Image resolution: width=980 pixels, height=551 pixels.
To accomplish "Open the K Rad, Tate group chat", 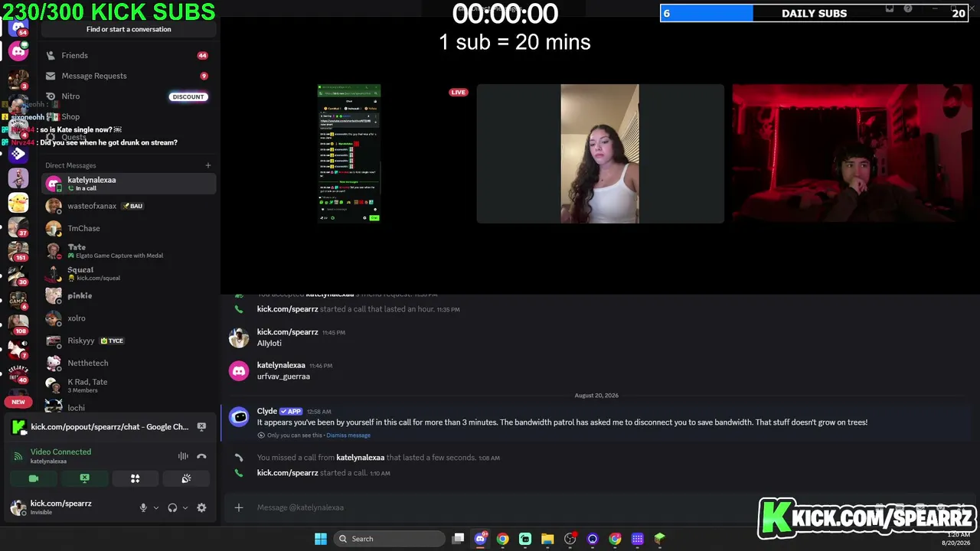I will [x=129, y=386].
